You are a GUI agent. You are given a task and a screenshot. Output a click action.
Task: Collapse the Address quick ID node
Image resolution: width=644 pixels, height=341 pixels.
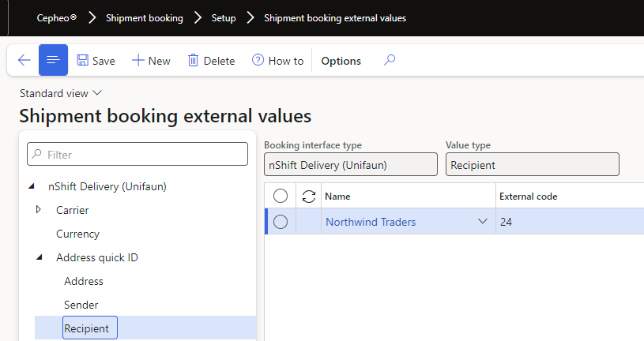(x=39, y=257)
